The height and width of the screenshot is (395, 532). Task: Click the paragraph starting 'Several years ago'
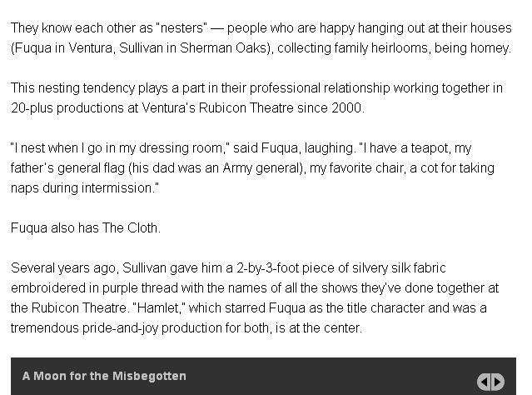pyautogui.click(x=255, y=297)
